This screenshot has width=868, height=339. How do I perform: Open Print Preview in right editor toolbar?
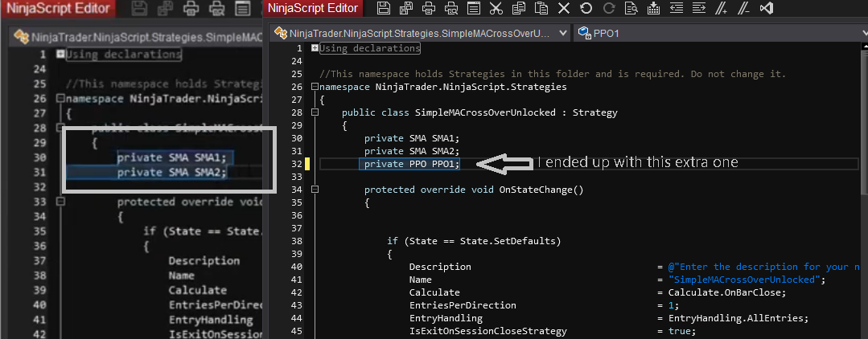[451, 8]
